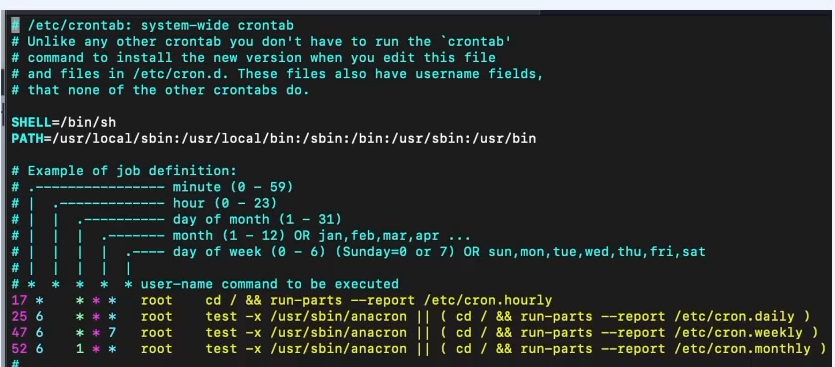Click the 'hour (0 - 23)' comment
The image size is (835, 367).
[x=225, y=203]
